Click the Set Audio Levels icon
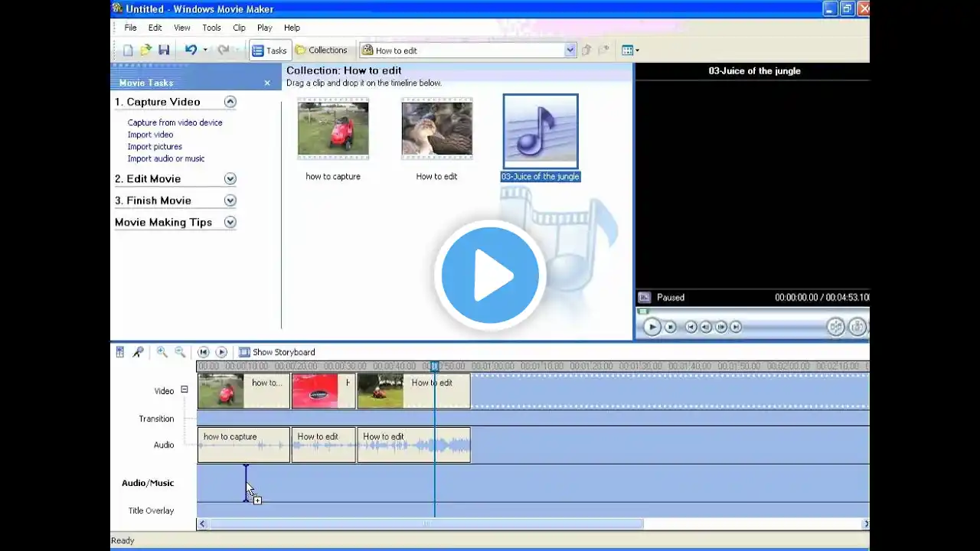The width and height of the screenshot is (980, 551). coord(120,352)
